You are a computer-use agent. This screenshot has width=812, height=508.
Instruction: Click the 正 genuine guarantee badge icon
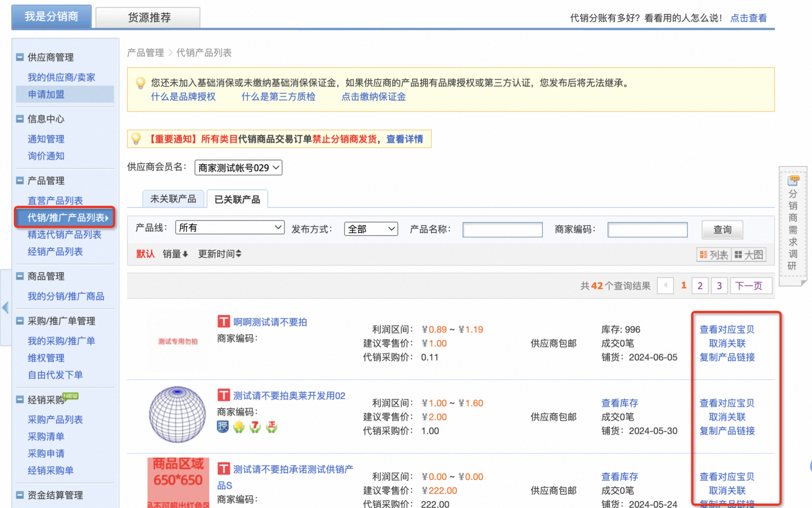click(x=272, y=427)
